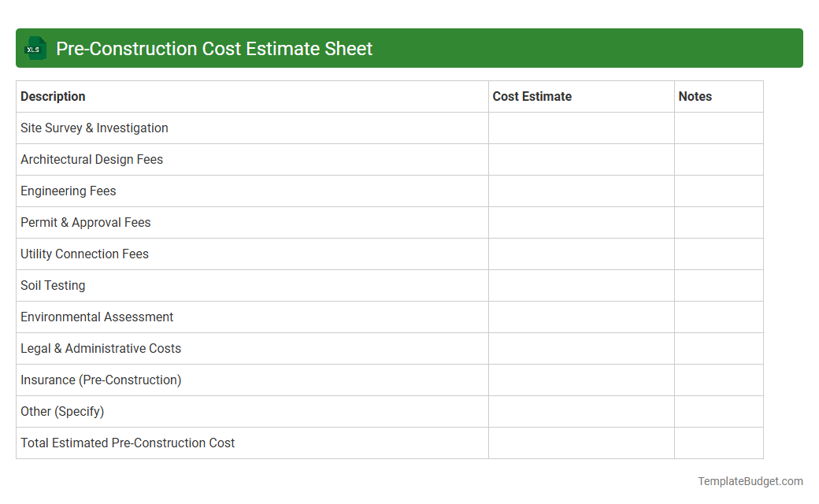Select the Architectural Design Fees cell
This screenshot has height=504, width=819.
coord(91,159)
